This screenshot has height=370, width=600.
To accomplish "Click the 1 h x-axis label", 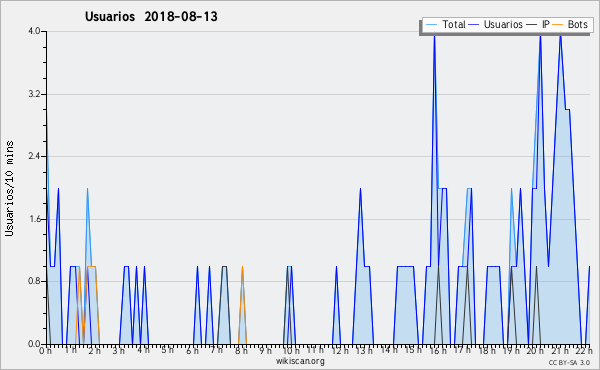I will click(x=70, y=350).
